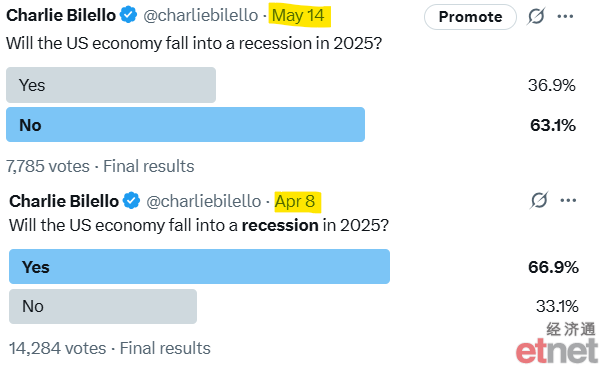Click the Charlie Bilello name on the Apr 8 post
The width and height of the screenshot is (602, 365).
tap(64, 201)
